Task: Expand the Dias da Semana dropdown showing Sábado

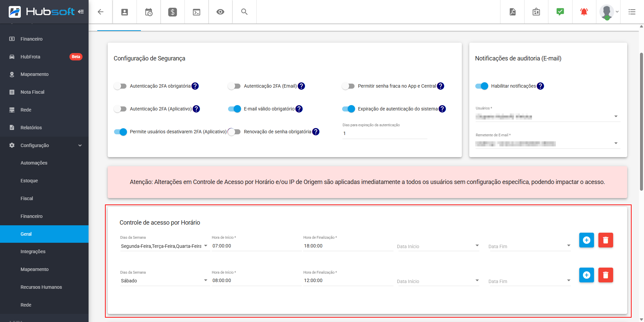Action: click(164, 281)
